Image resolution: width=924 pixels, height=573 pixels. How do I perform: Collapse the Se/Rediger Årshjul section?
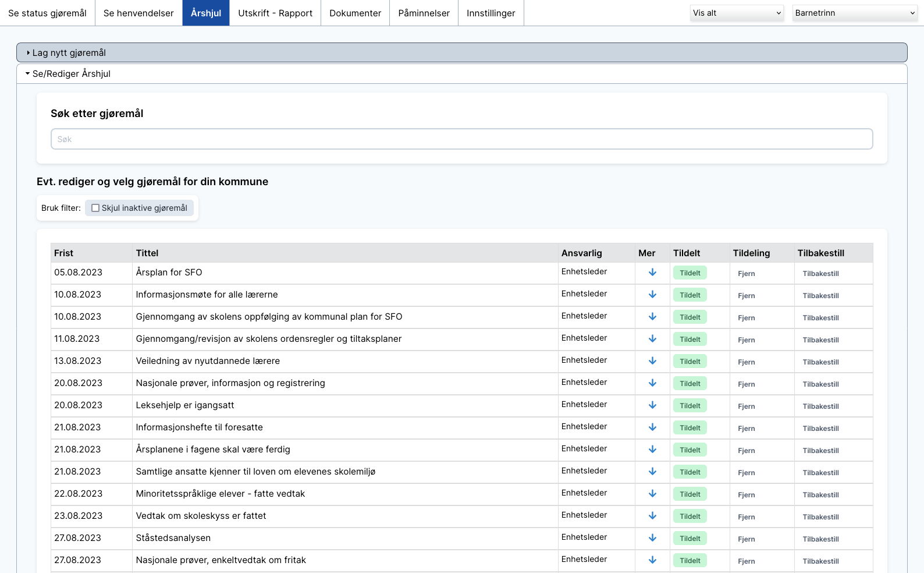pos(71,74)
